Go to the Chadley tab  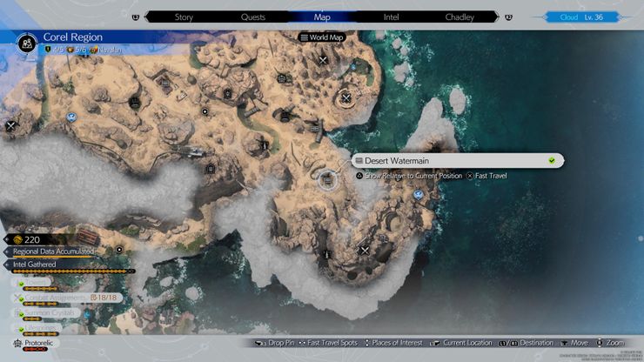(460, 17)
